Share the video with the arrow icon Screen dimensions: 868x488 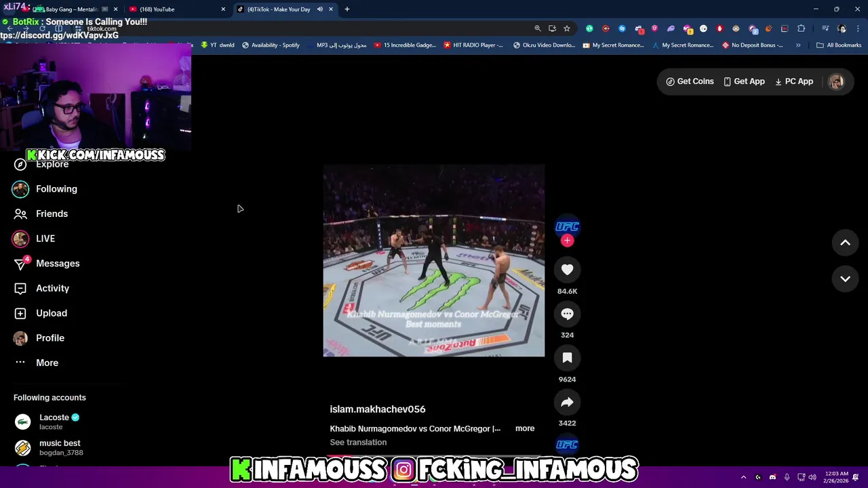(x=567, y=402)
